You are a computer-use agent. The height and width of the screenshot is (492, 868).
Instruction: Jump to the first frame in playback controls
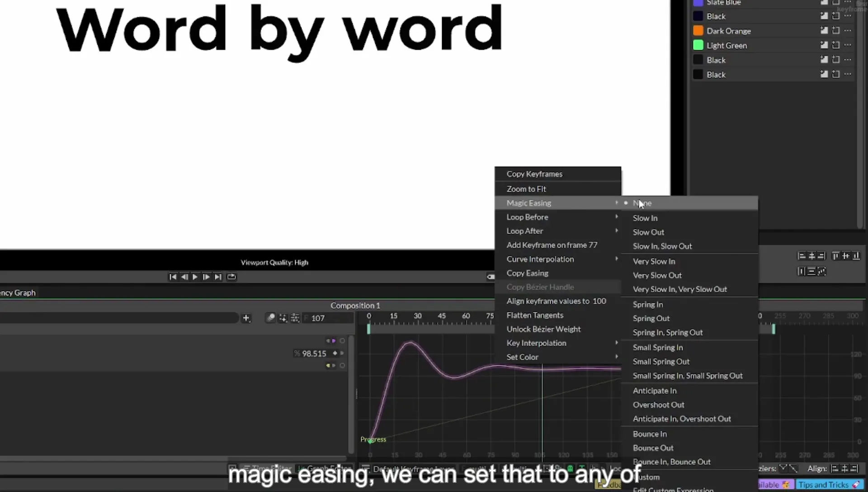click(173, 277)
